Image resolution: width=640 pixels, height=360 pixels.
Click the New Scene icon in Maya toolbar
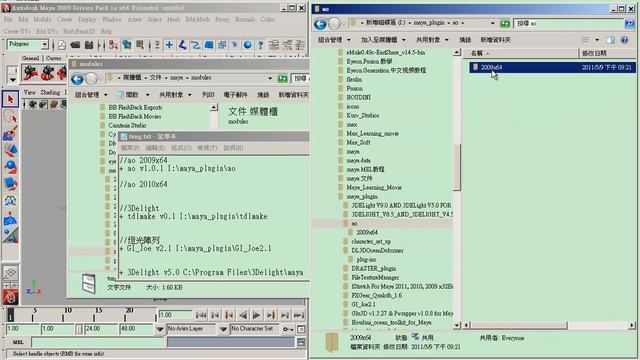[x=62, y=45]
